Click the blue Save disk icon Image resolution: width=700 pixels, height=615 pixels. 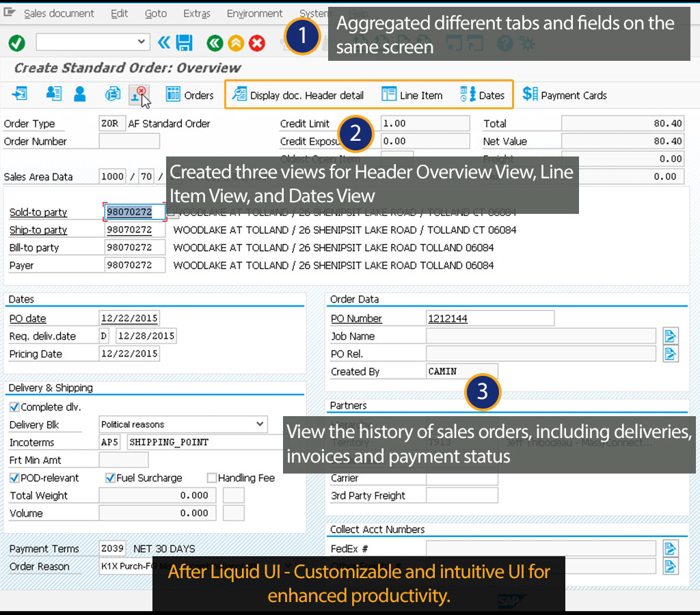184,43
